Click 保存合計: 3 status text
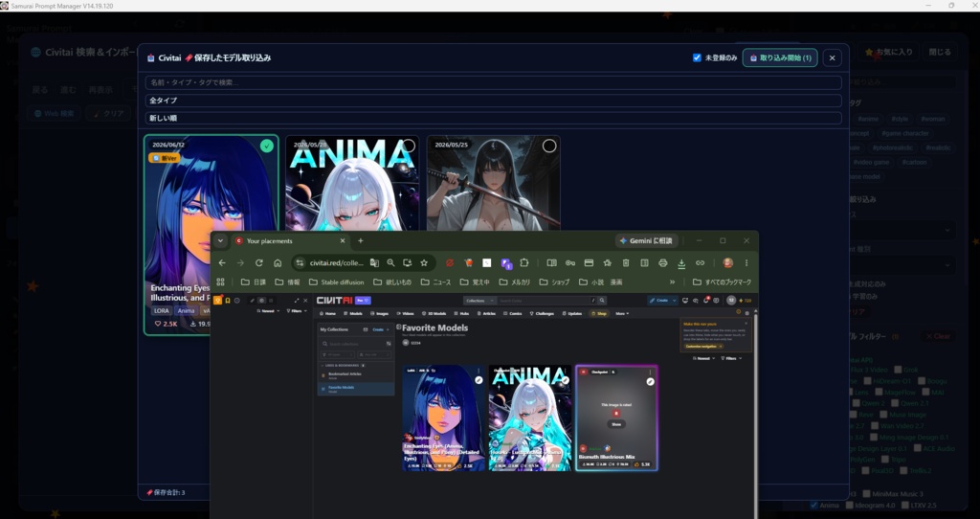 166,493
